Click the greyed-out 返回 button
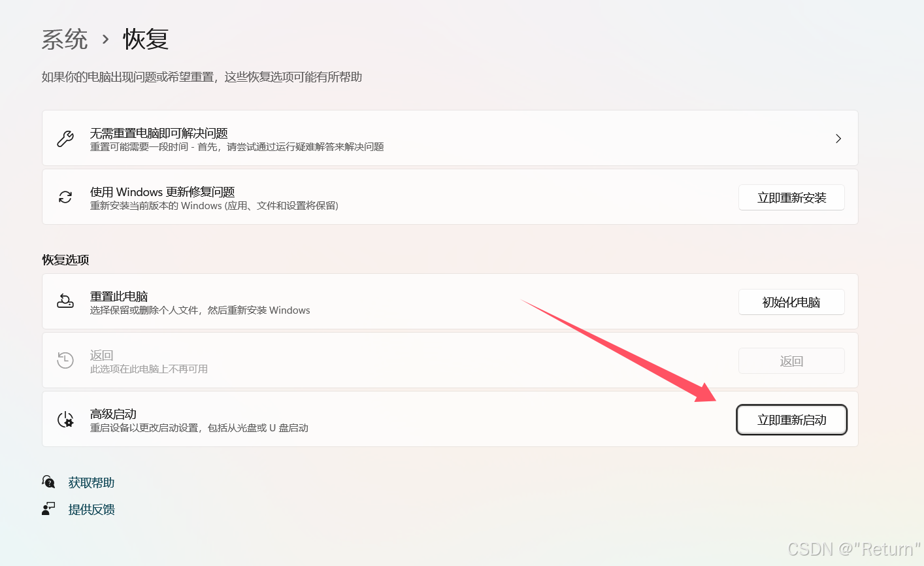This screenshot has width=924, height=566. pos(791,361)
